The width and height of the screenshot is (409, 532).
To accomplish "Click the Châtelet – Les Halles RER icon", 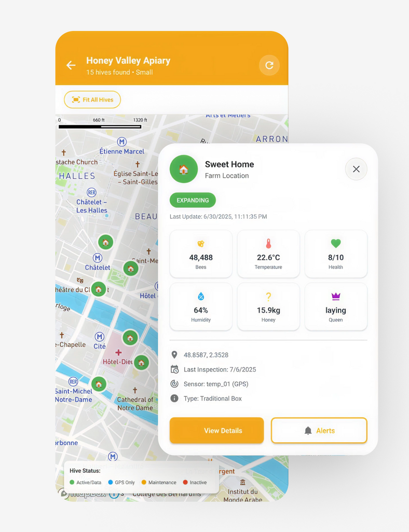I will tap(91, 193).
